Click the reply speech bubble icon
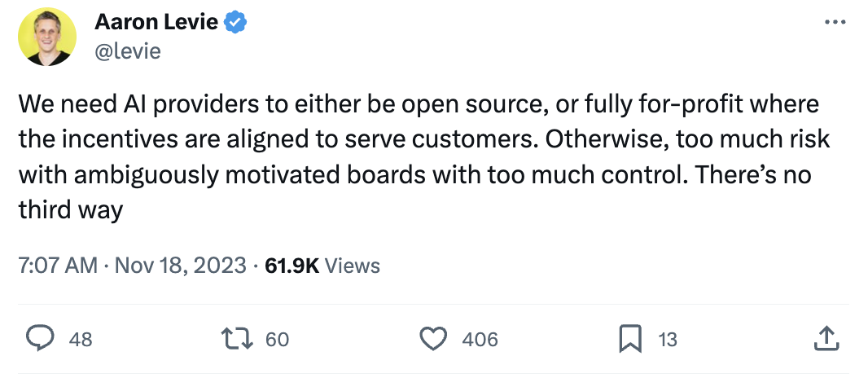 [x=41, y=338]
